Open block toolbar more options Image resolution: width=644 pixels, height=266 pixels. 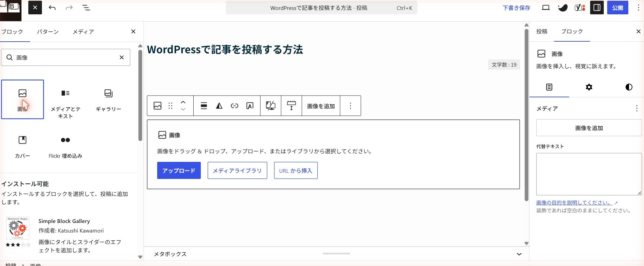[350, 106]
